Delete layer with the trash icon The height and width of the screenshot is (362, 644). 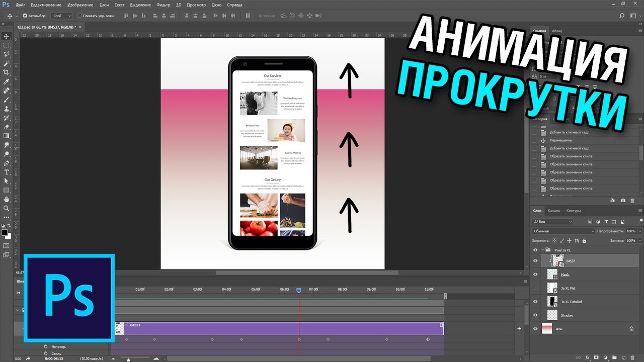[632, 358]
